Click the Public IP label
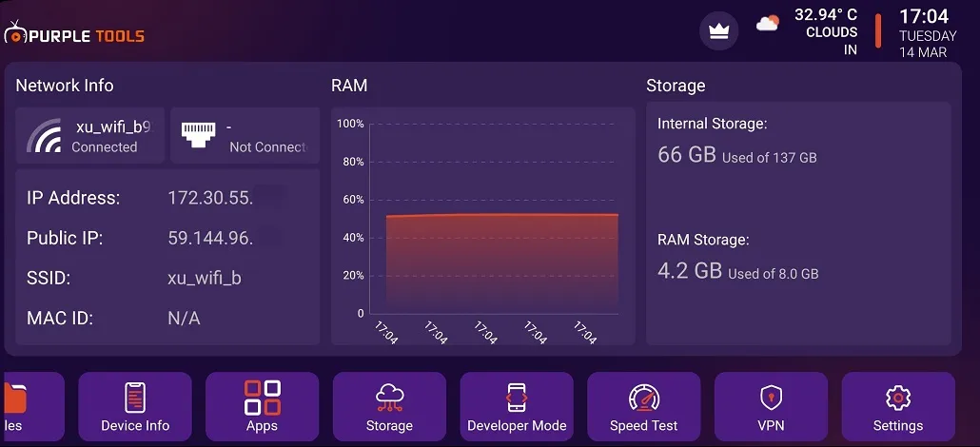This screenshot has height=447, width=980. (65, 238)
